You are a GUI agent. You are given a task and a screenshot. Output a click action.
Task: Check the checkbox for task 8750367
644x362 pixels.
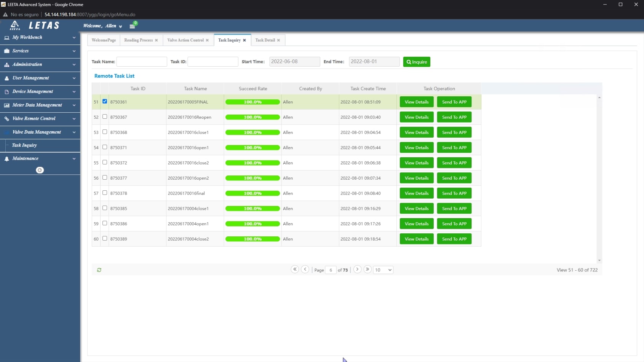(105, 117)
